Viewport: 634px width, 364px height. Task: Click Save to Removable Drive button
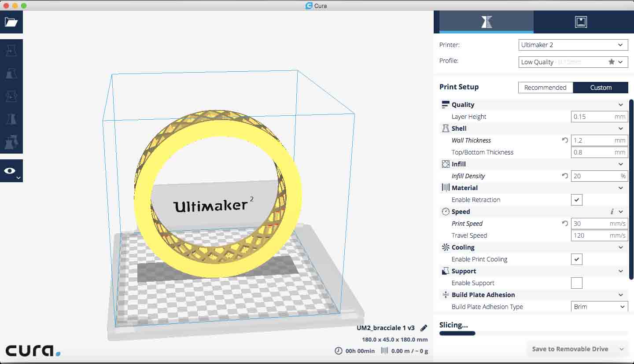tap(570, 349)
